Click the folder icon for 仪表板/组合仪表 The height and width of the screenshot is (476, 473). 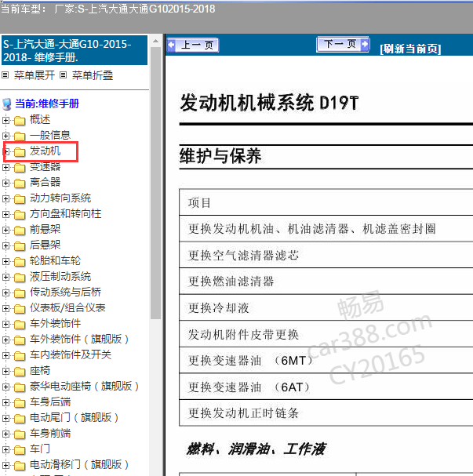pyautogui.click(x=20, y=309)
